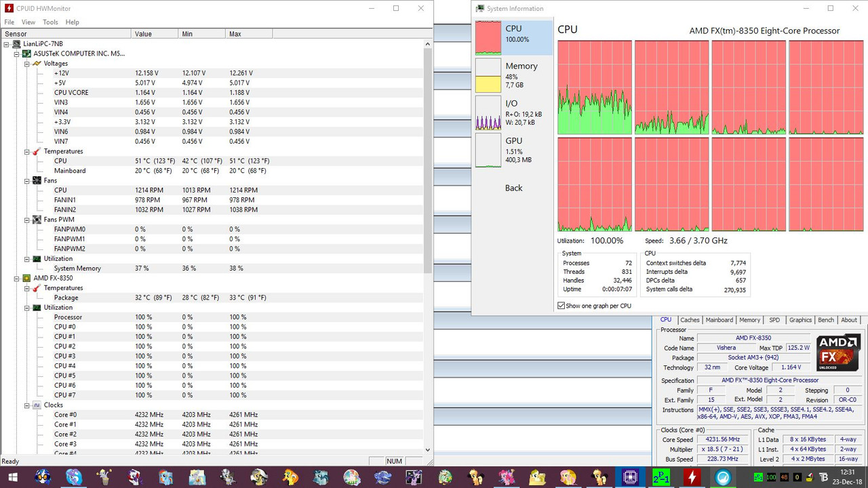Switch to HWMonitor via taskbar lightning icon
868x488 pixels.
coord(692,476)
